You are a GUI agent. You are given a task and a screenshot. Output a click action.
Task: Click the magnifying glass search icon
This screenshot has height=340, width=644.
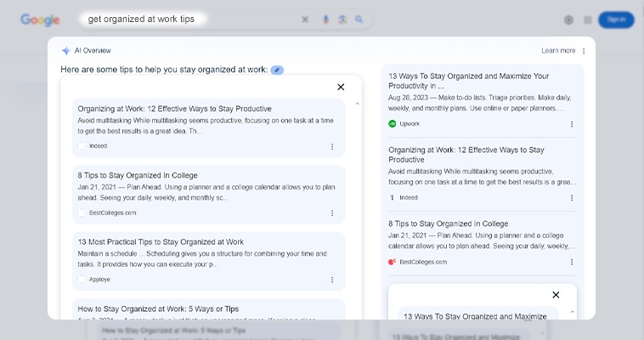(x=359, y=20)
